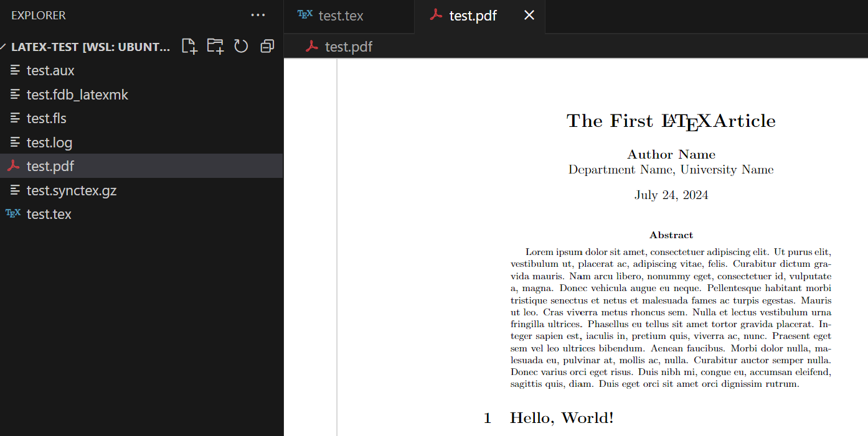The image size is (868, 436).
Task: Open test.tex from Explorer tree
Action: point(141,214)
